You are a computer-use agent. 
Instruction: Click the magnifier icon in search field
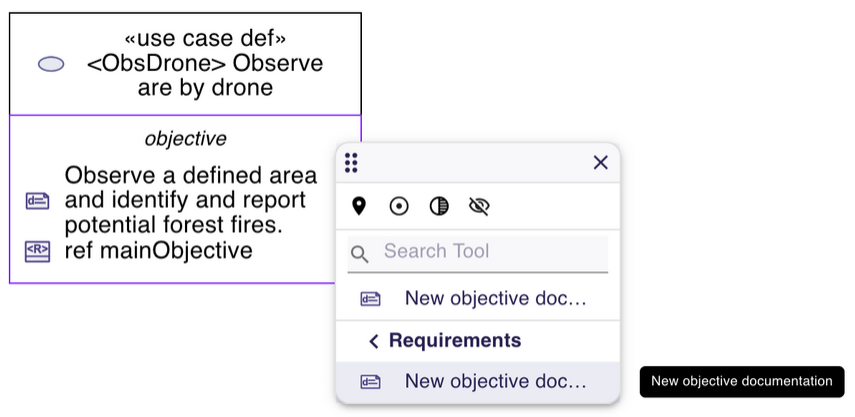[x=360, y=254]
